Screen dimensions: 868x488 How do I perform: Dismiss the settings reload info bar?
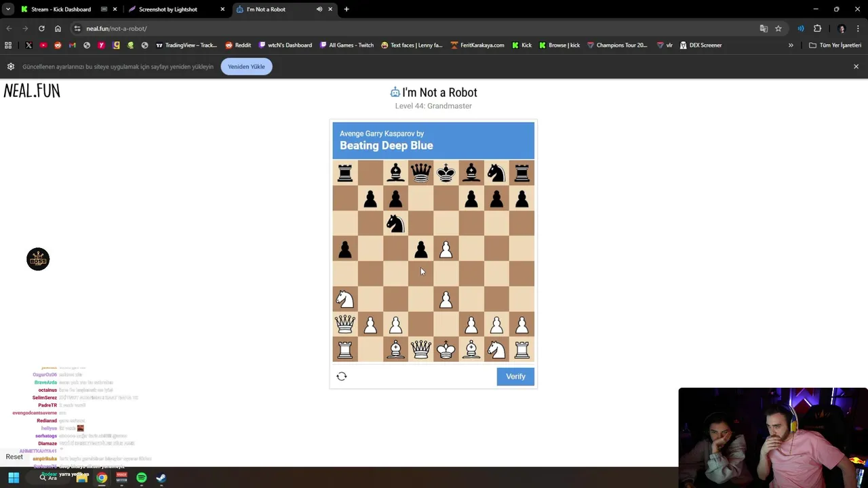click(856, 66)
